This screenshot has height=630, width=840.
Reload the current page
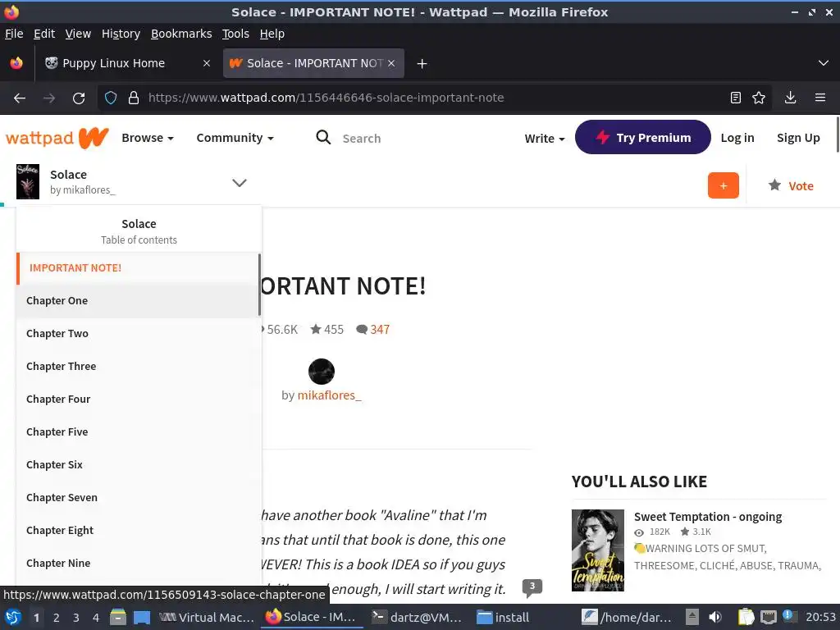[x=79, y=98]
